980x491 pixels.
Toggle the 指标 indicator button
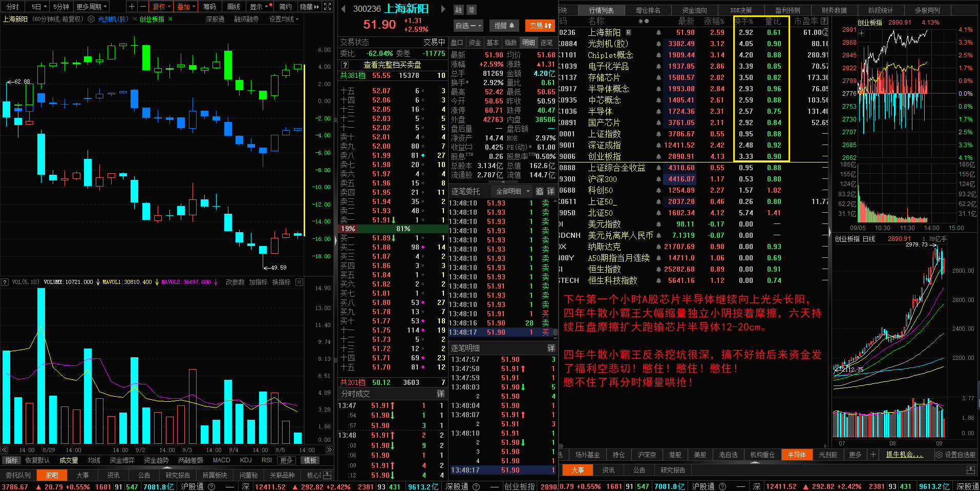coord(11,460)
